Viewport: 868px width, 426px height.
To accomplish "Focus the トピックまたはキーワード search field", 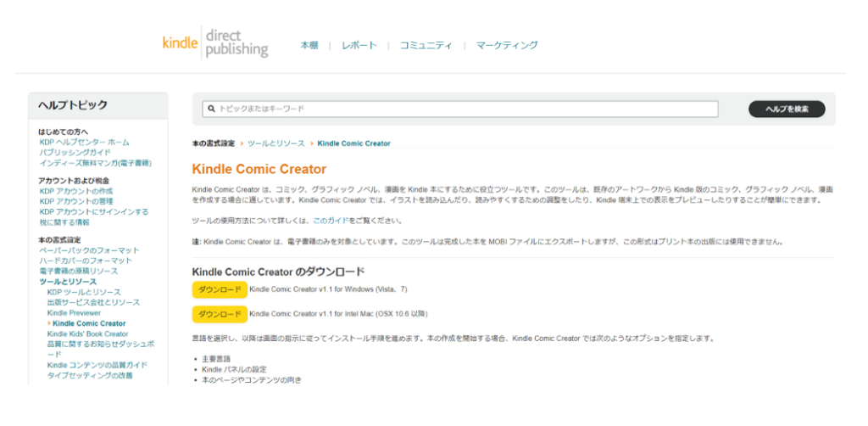I will [x=460, y=109].
